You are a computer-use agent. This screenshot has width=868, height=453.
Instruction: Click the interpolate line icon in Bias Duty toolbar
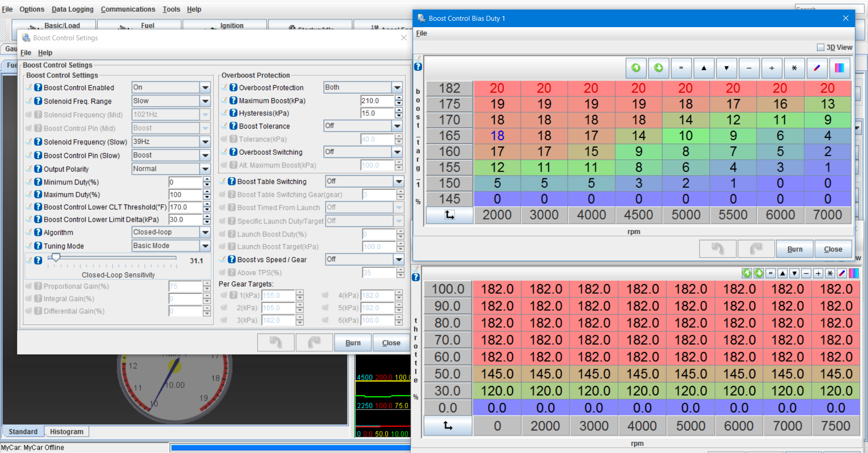817,68
